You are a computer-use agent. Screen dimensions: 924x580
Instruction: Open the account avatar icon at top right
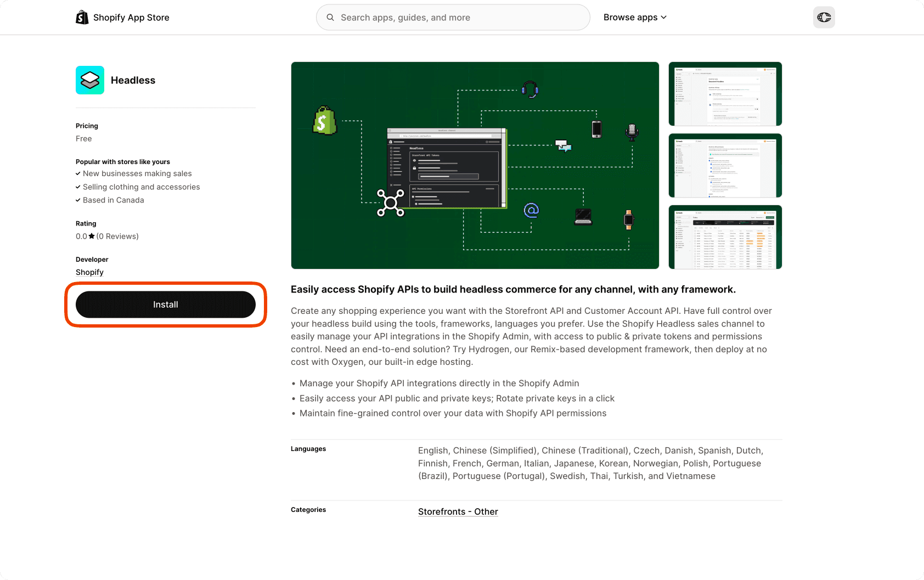click(x=824, y=18)
